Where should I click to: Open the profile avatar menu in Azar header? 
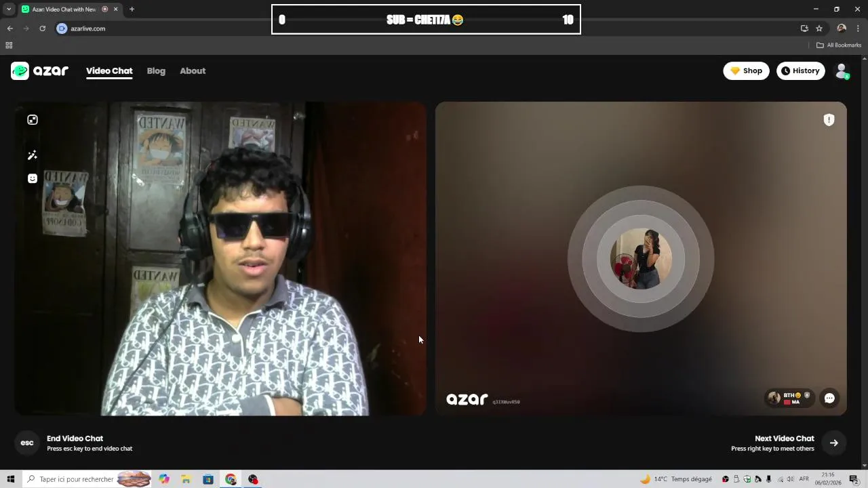pos(842,70)
